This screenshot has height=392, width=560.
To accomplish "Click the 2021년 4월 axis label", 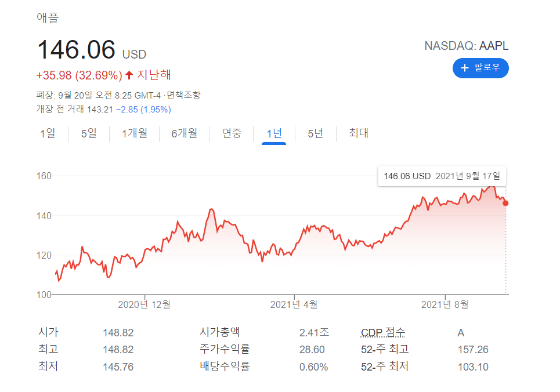I will tap(294, 304).
